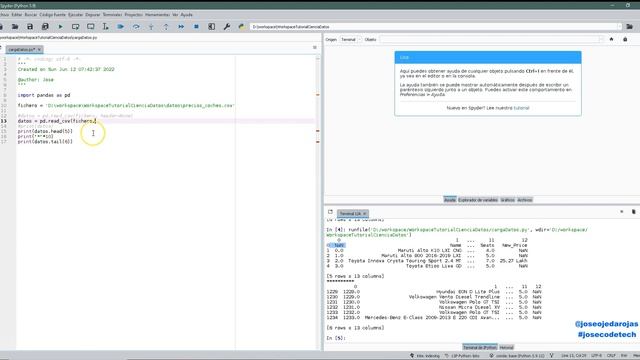Stop debugging with blue square icon

(x=196, y=27)
